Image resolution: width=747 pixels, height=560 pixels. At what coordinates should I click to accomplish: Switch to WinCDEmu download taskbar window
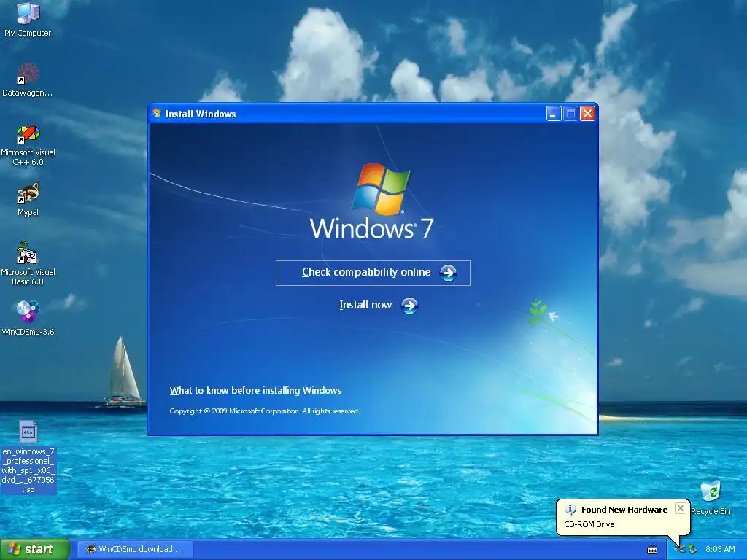pyautogui.click(x=135, y=549)
